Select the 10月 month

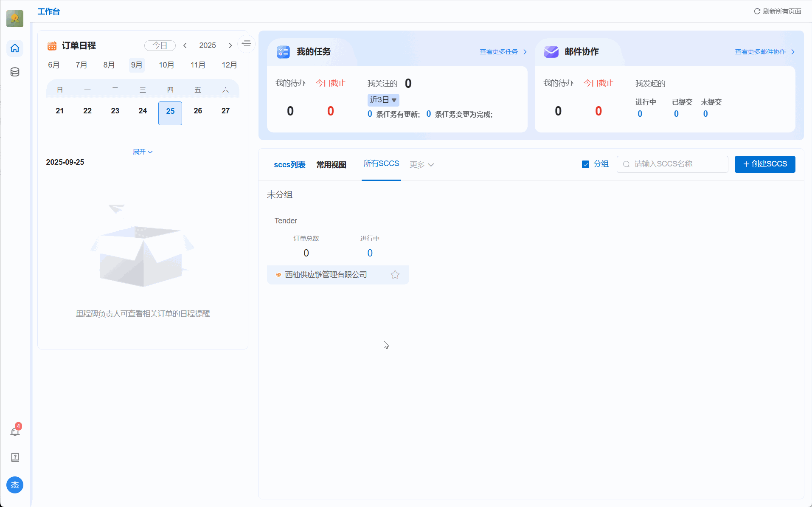click(166, 65)
